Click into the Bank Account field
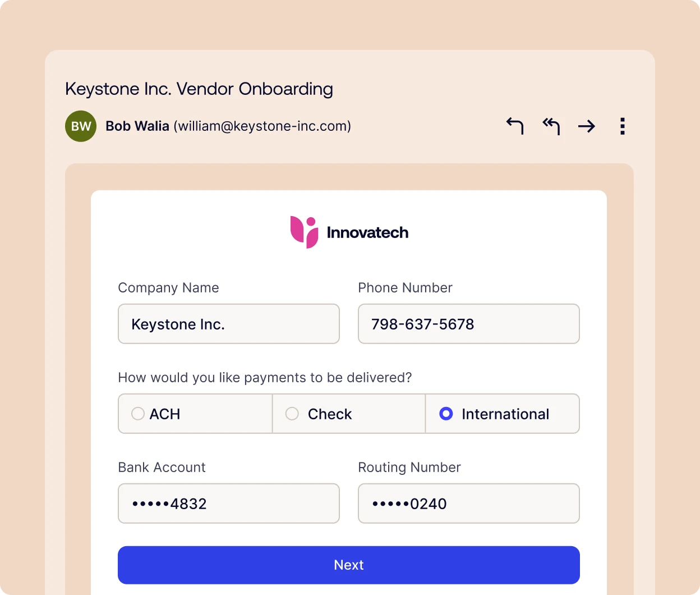Image resolution: width=700 pixels, height=595 pixels. click(229, 504)
